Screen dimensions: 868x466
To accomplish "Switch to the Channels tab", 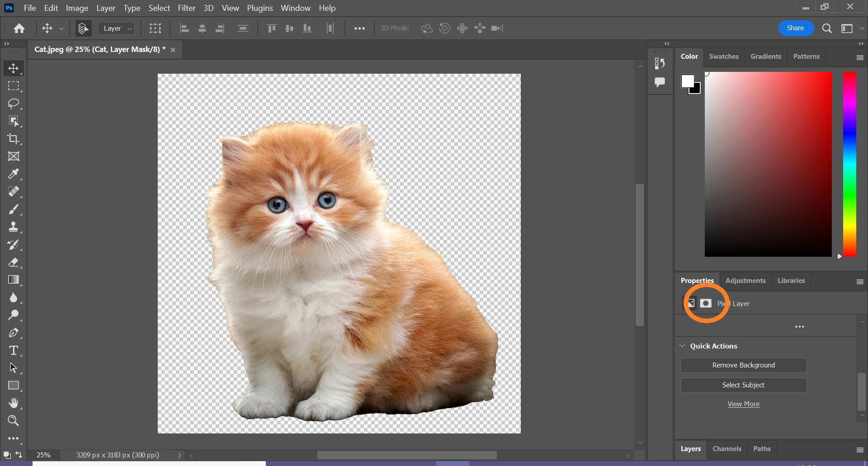I will pos(726,449).
